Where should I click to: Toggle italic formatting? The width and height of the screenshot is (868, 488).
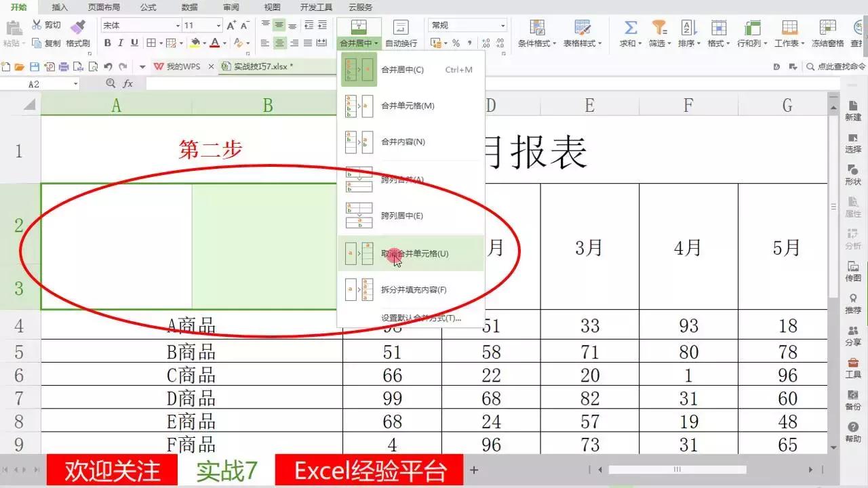pyautogui.click(x=121, y=42)
